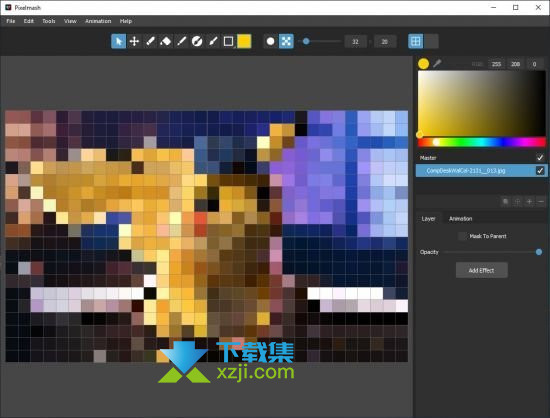Viewport: 550px width, 418px height.
Task: Click the green value field 208
Action: pyautogui.click(x=515, y=64)
